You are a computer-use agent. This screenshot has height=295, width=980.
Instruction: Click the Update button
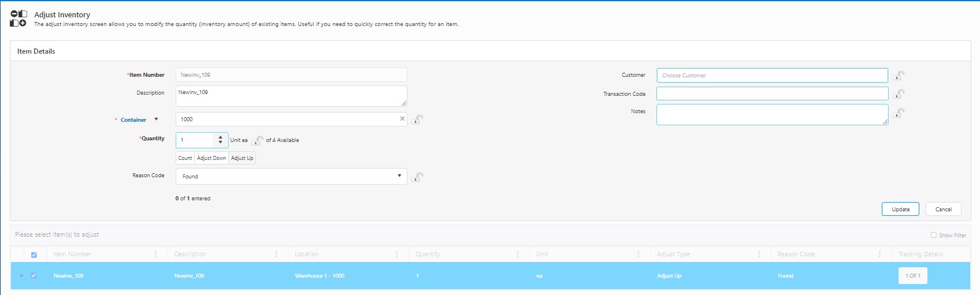click(900, 209)
